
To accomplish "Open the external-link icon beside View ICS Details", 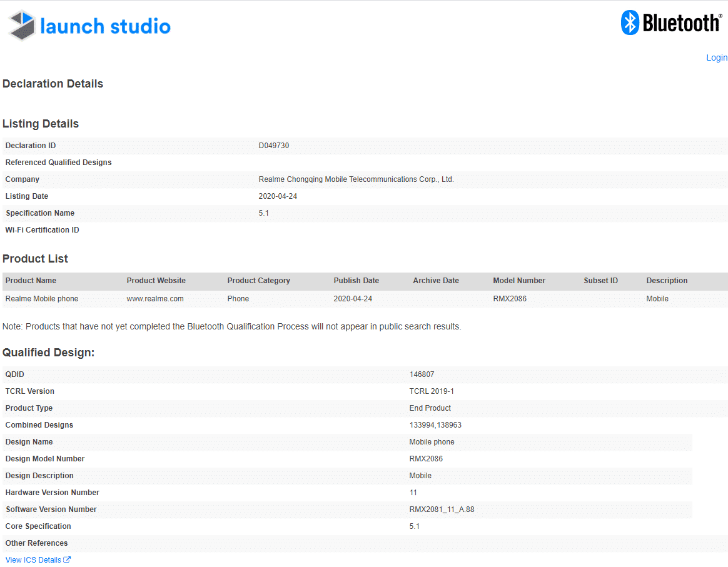I will pyautogui.click(x=67, y=559).
